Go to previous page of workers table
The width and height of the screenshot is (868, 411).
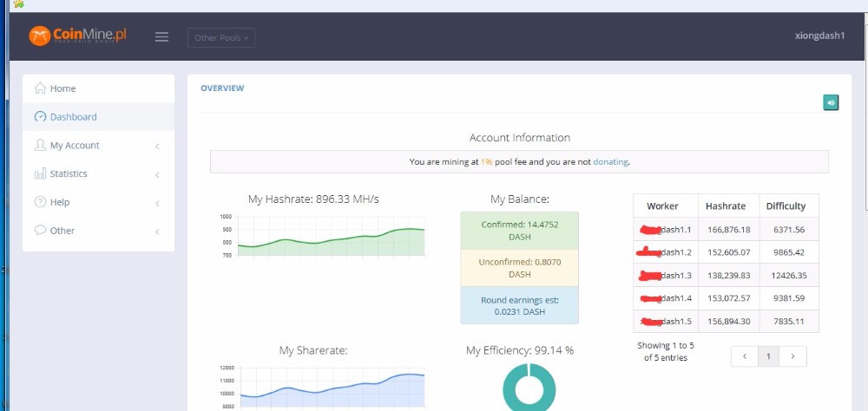[x=744, y=356]
